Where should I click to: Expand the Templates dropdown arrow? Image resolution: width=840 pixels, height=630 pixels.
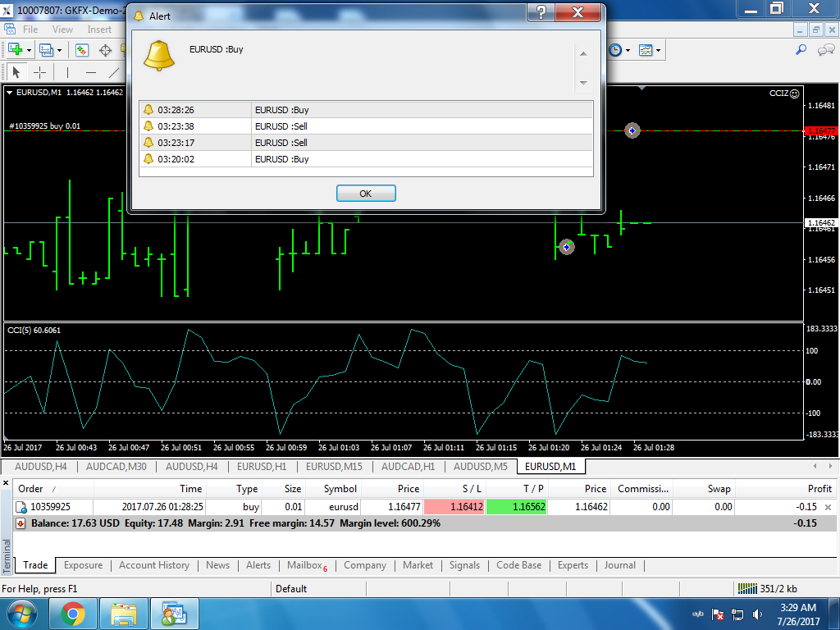pos(659,51)
